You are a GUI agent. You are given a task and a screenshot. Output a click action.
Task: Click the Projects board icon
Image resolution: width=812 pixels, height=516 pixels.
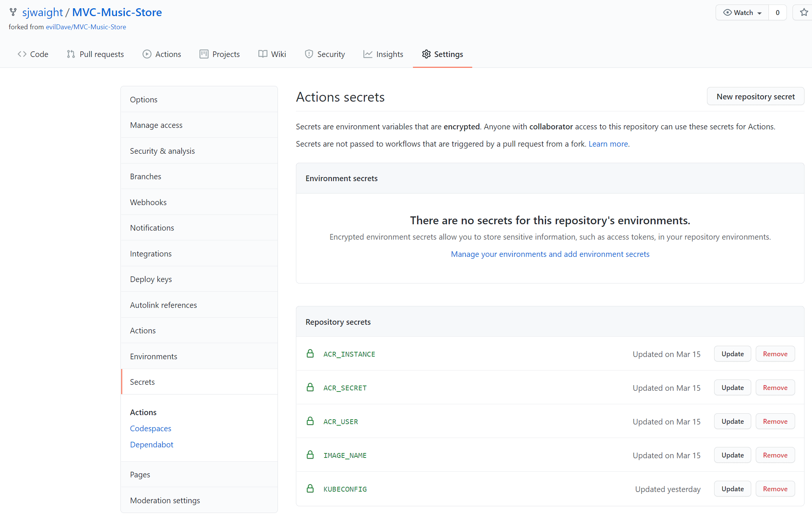coord(204,54)
